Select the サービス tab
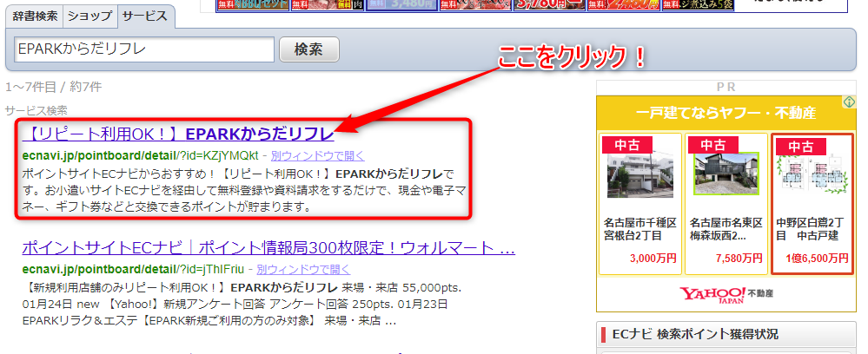This screenshot has height=354, width=868. [x=145, y=16]
